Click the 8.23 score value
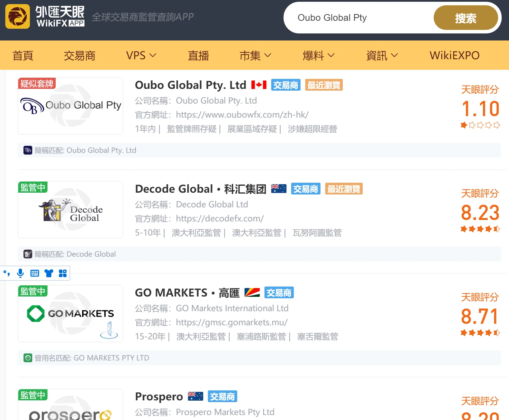 [x=480, y=212]
